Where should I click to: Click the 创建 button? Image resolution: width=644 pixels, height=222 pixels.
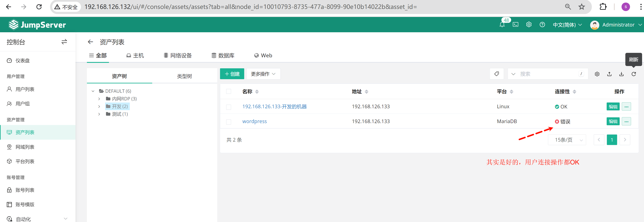[x=232, y=74]
